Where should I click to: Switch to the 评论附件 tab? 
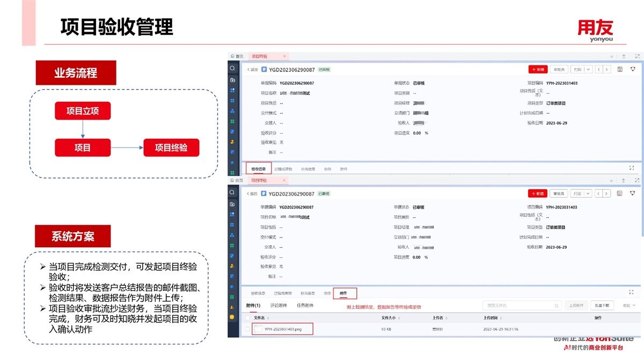pyautogui.click(x=278, y=305)
